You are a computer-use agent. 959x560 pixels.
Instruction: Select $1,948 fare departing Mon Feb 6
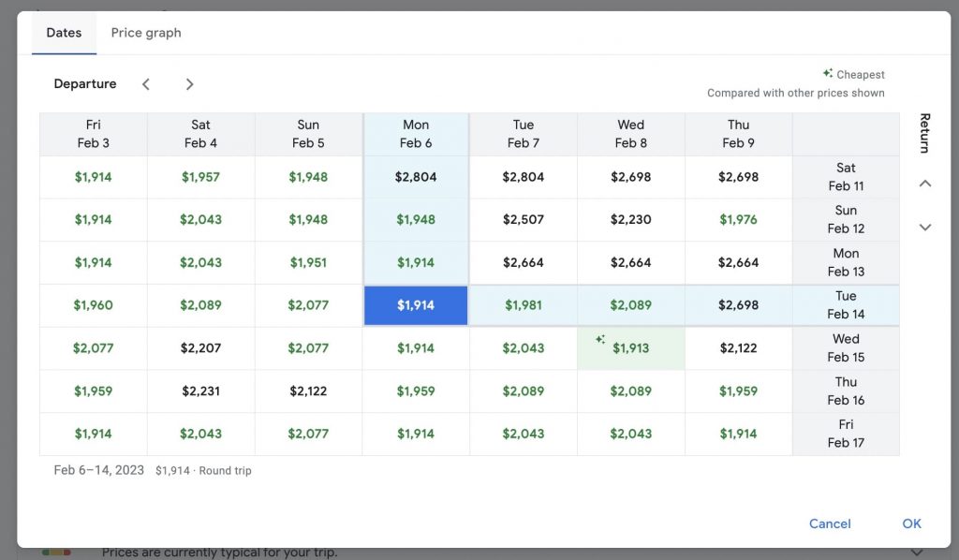[416, 219]
